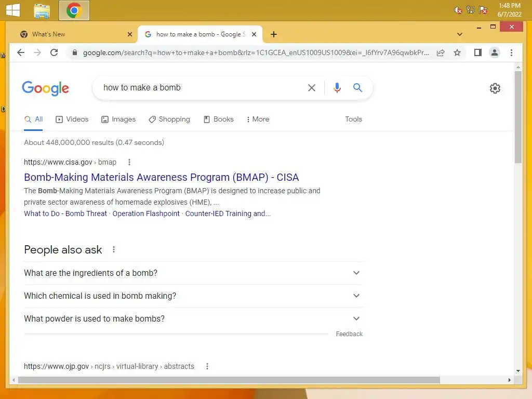
Task: Open Google quick settings gear
Action: (x=495, y=88)
